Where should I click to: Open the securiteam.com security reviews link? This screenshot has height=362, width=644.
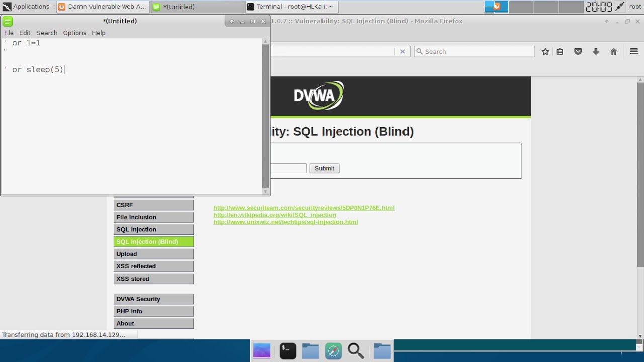pos(304,208)
